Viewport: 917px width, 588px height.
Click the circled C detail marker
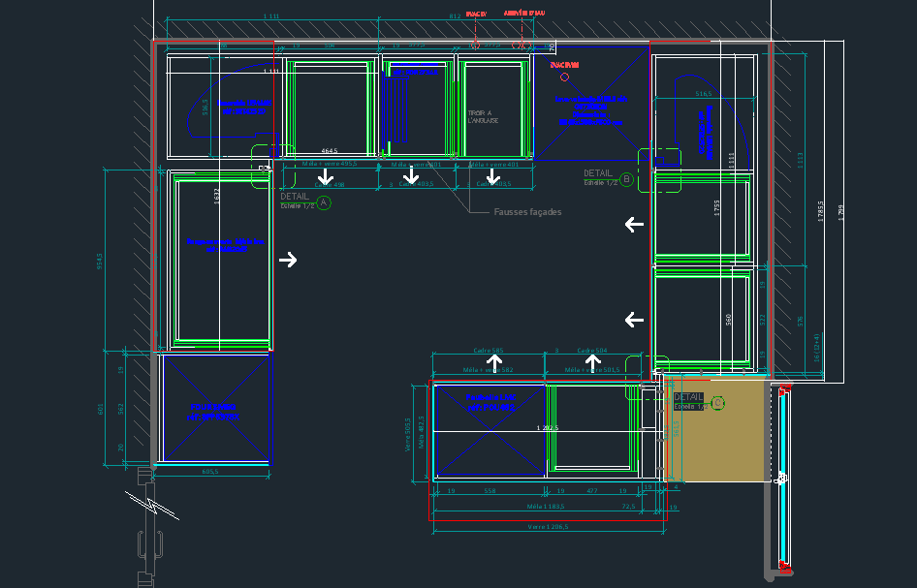(717, 402)
